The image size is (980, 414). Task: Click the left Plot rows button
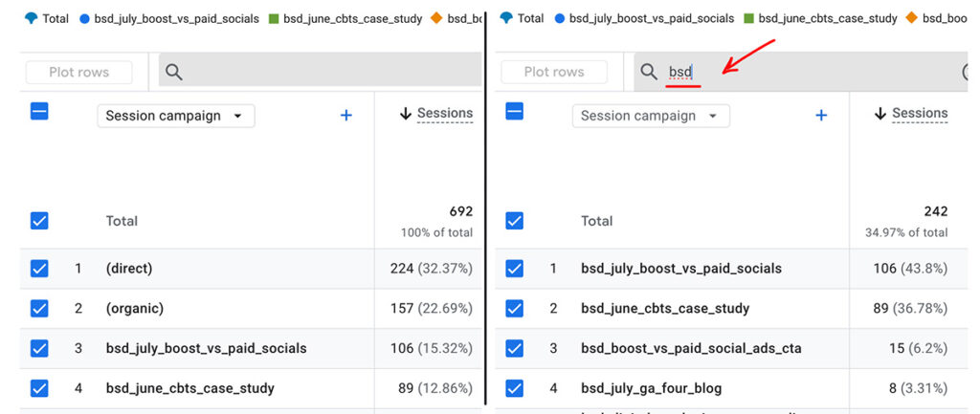[78, 73]
